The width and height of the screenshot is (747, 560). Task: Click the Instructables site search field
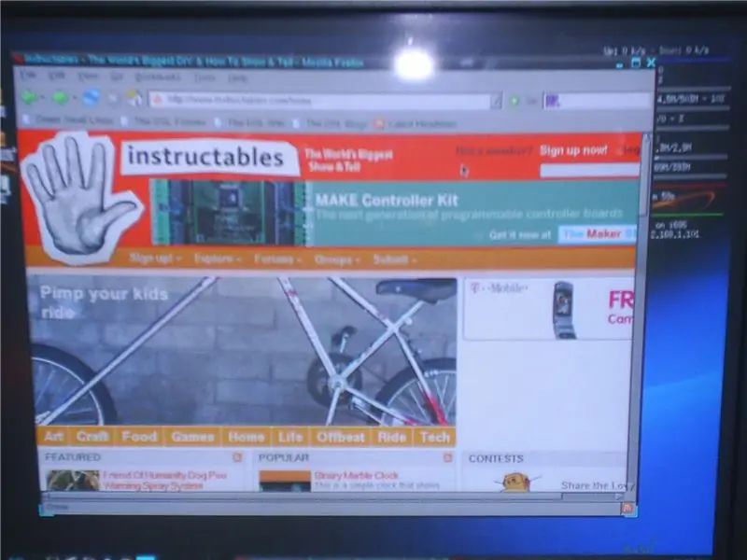pos(589,170)
